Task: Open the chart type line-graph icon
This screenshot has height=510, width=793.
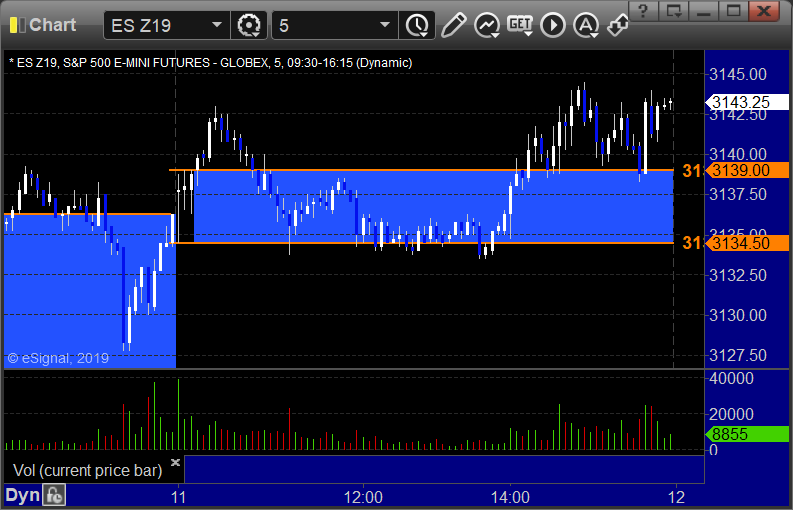Action: click(x=487, y=25)
